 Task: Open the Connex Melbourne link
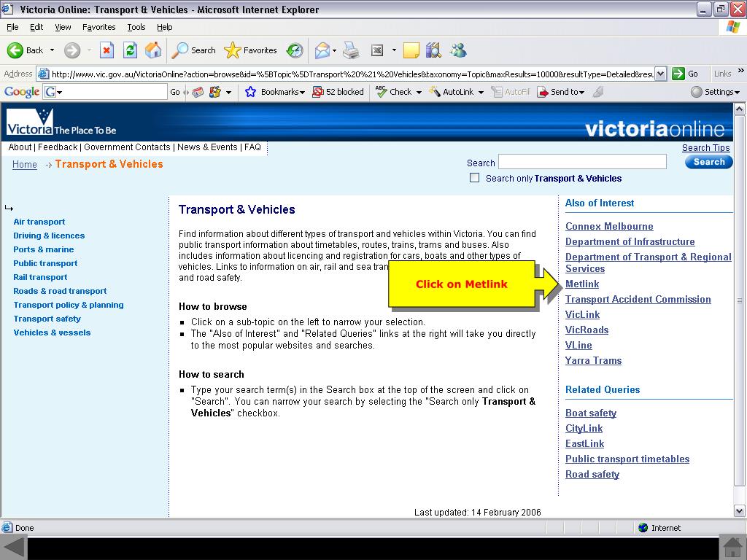tap(609, 226)
